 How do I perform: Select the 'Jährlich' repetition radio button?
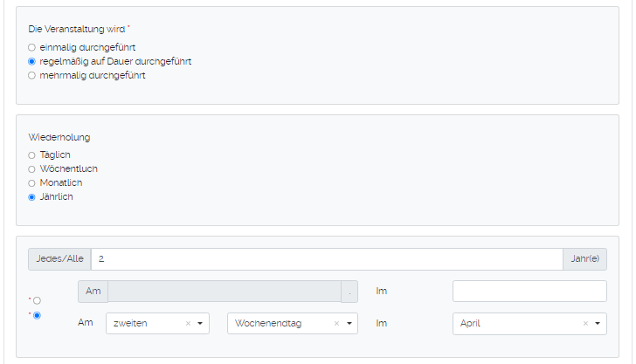click(x=32, y=197)
